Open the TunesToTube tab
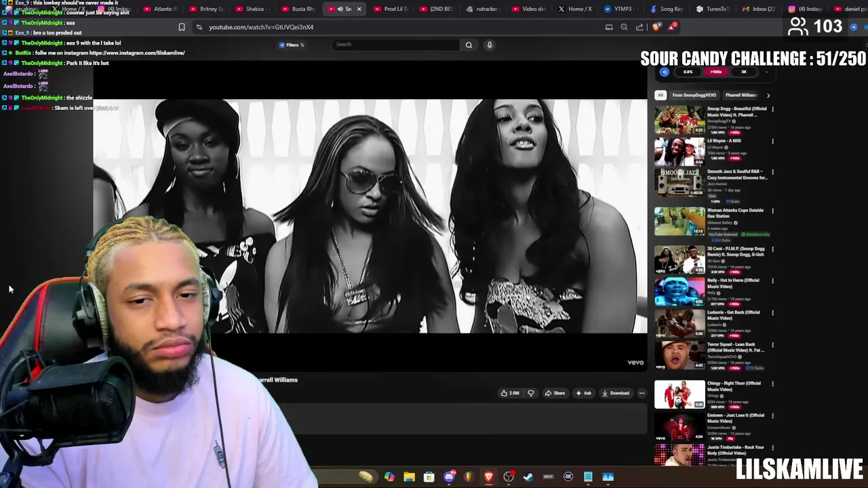The image size is (868, 488). (712, 9)
